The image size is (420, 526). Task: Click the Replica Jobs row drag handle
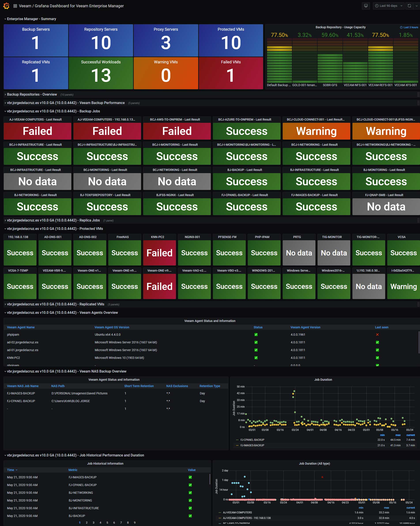point(418,220)
